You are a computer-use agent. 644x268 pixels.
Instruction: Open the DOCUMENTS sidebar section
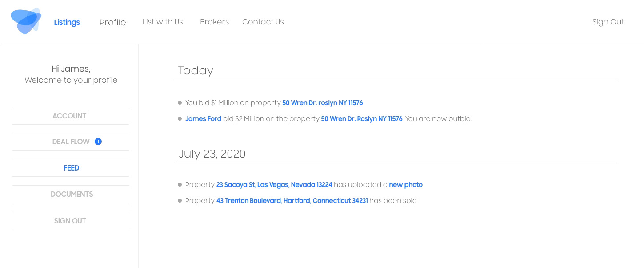click(72, 194)
